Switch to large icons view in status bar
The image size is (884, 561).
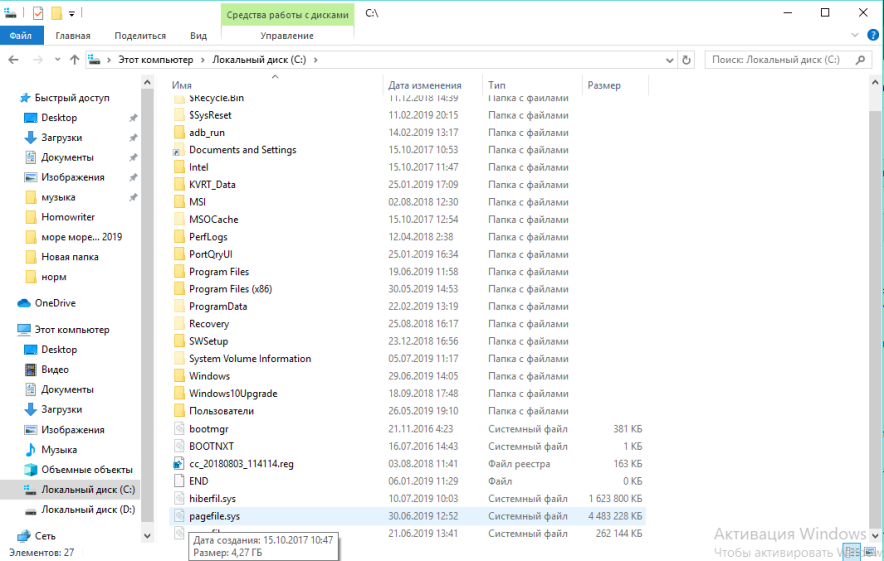[870, 551]
